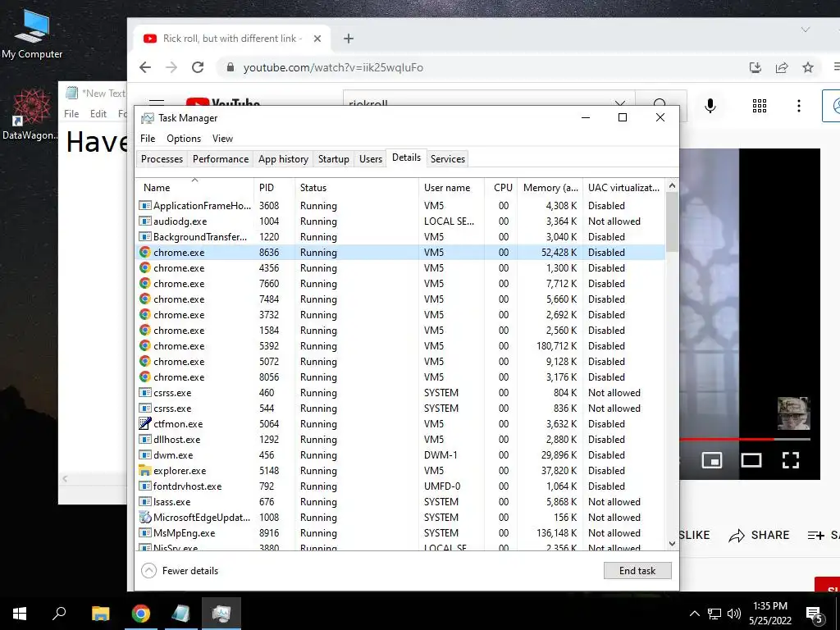Select MsMpEng.exe process row
The width and height of the screenshot is (840, 630).
pyautogui.click(x=400, y=533)
